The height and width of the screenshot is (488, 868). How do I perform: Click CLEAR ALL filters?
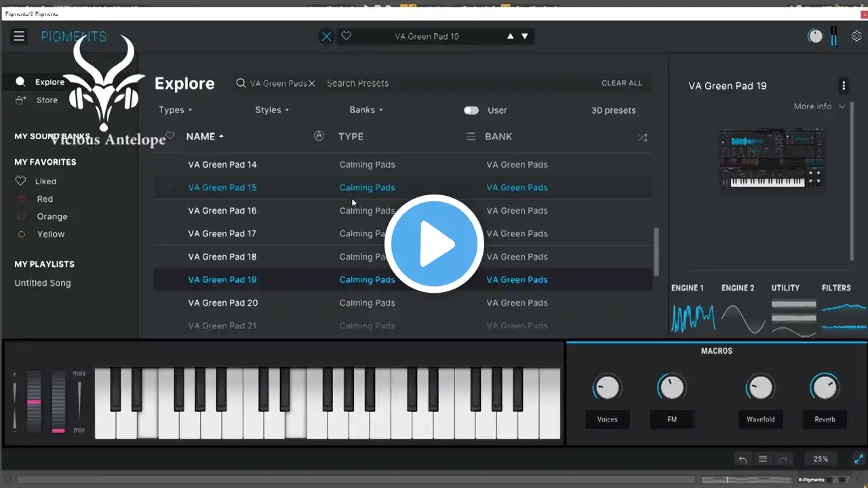622,83
